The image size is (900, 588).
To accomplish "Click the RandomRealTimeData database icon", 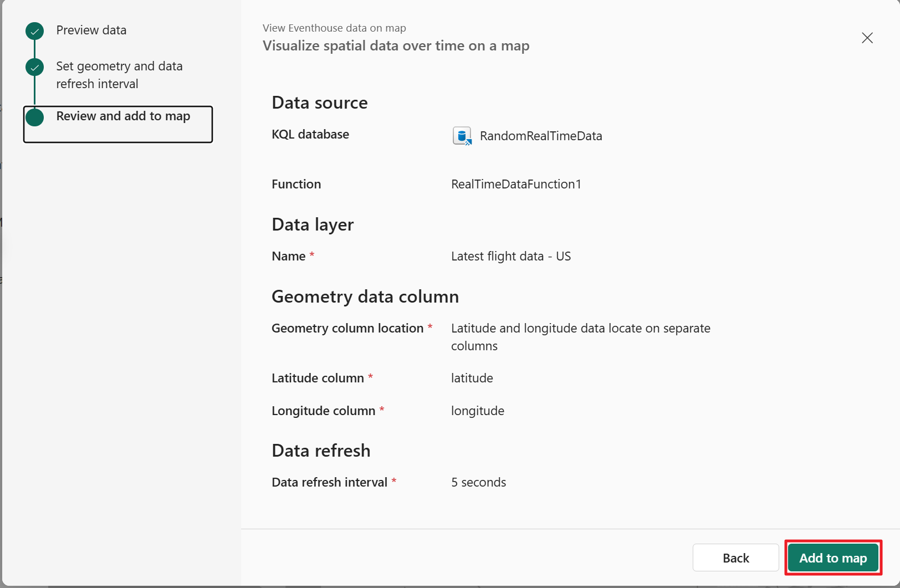I will coord(463,136).
